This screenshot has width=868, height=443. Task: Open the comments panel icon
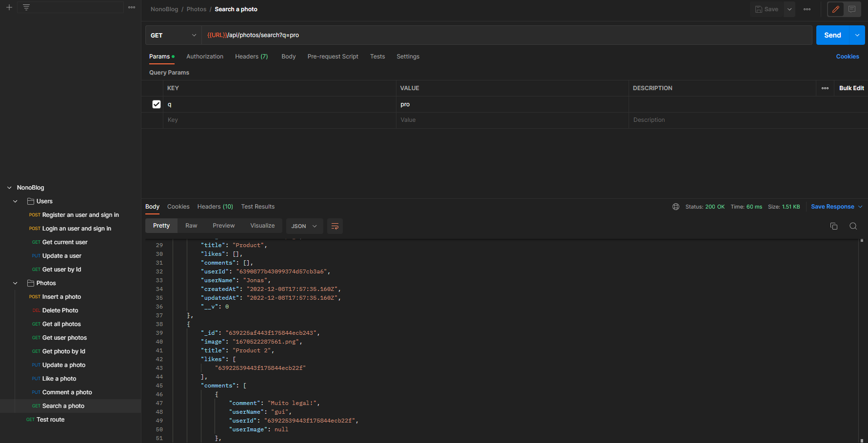pyautogui.click(x=852, y=9)
